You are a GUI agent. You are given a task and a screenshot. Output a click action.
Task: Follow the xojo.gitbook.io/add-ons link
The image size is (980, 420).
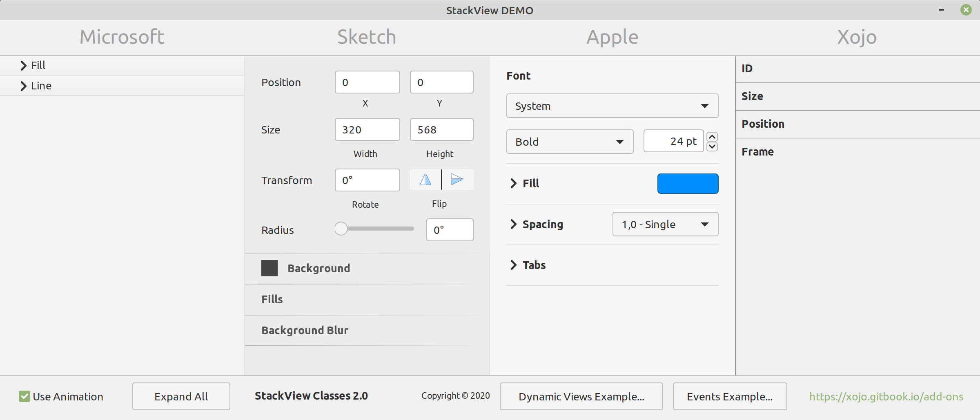886,397
